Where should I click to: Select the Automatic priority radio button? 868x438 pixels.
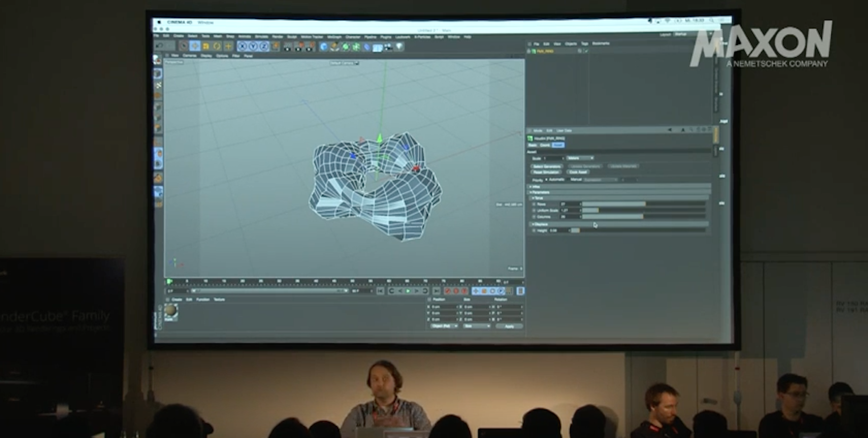[546, 180]
